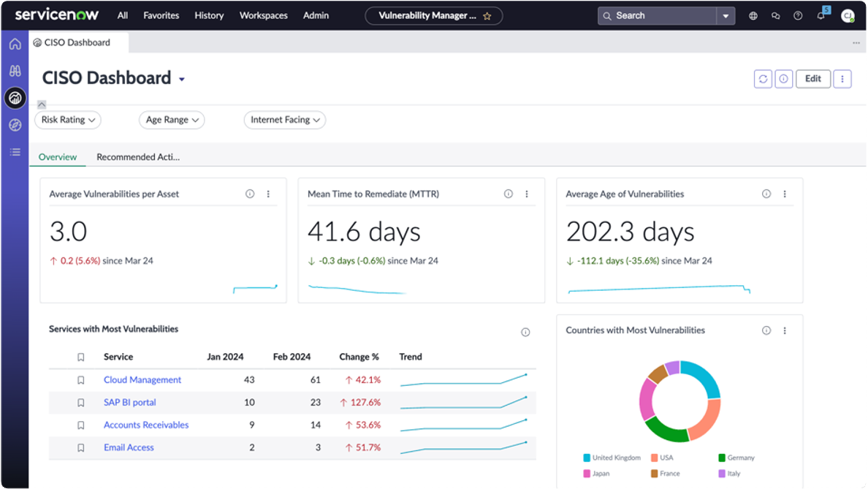Open the notifications bell icon

(821, 15)
